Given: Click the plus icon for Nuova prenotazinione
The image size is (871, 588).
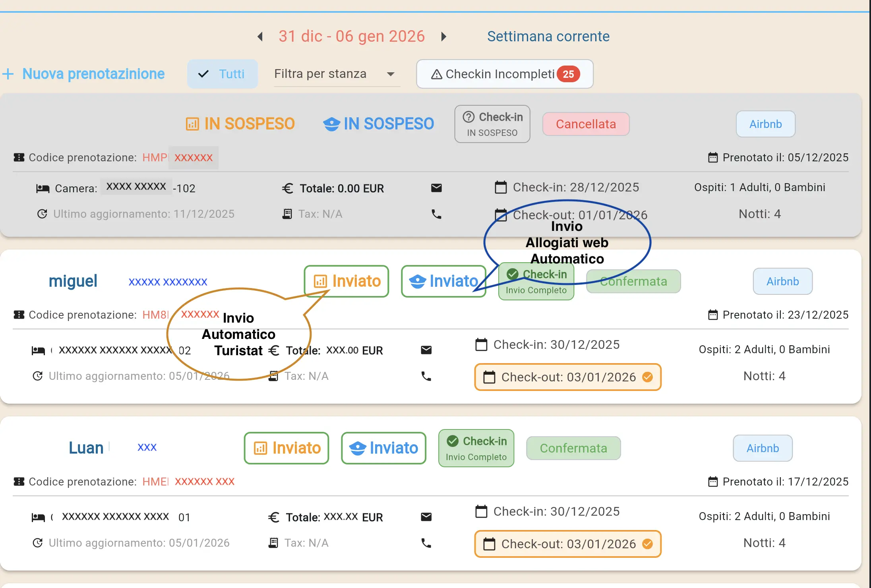Looking at the screenshot, I should [8, 74].
